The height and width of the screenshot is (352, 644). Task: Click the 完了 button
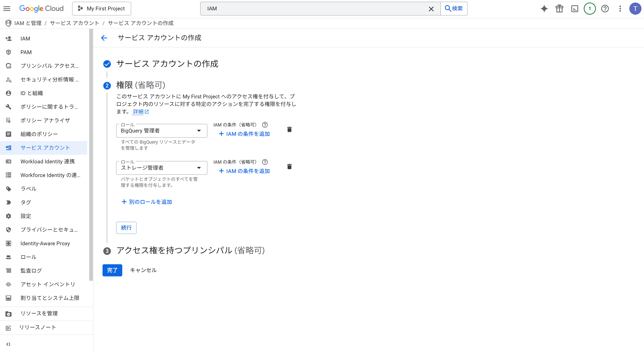(112, 270)
